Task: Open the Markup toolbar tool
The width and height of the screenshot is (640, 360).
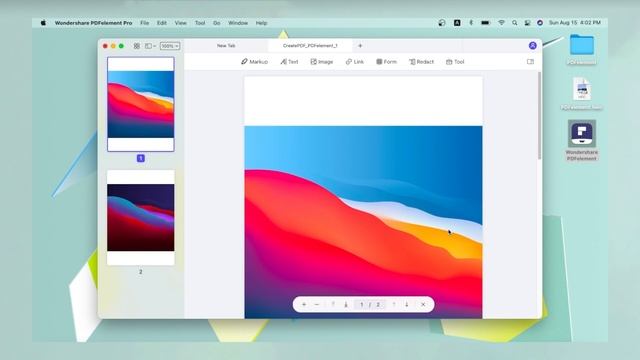Action: point(254,62)
